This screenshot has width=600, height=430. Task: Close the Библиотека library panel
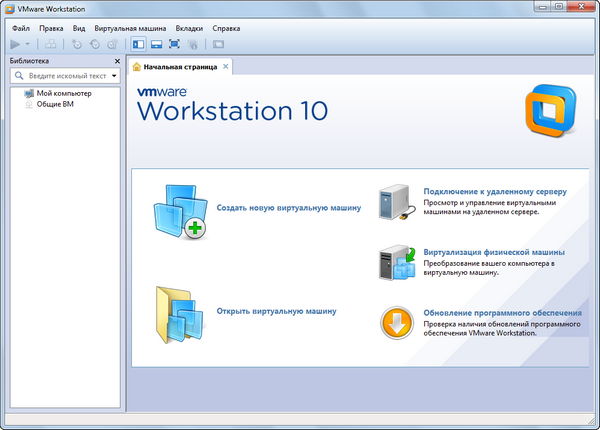117,61
